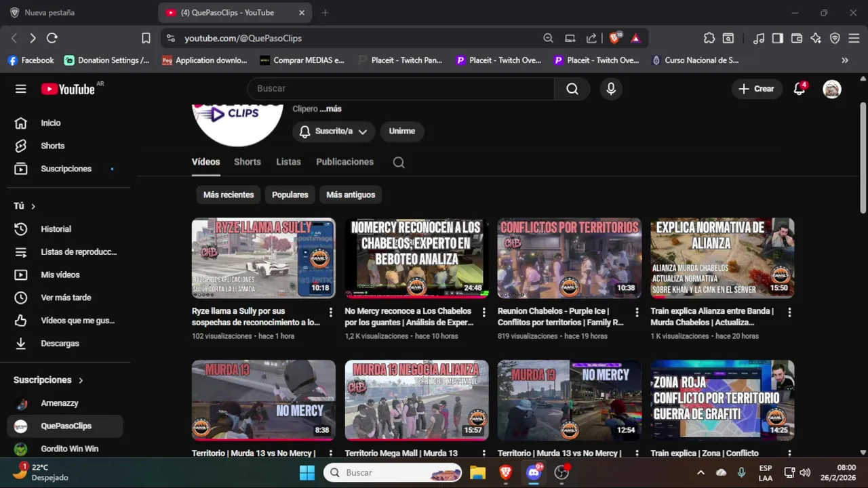Open Discord from the taskbar
868x488 pixels.
534,472
